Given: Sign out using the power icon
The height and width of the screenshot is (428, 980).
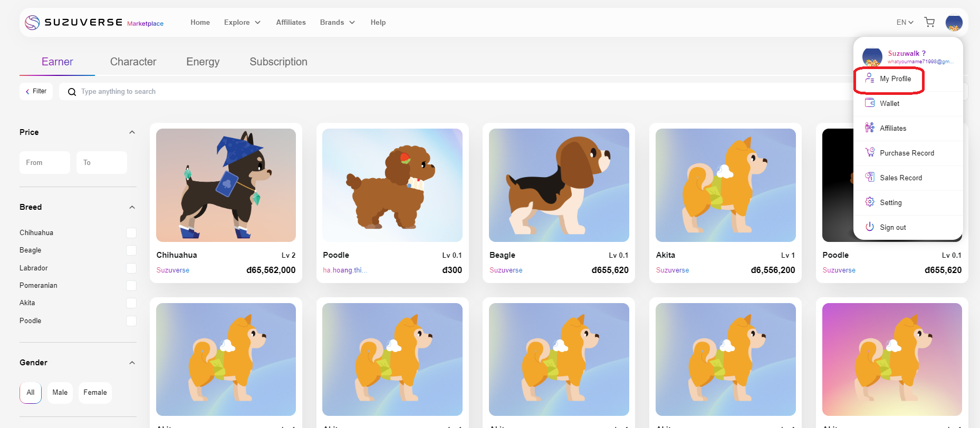Looking at the screenshot, I should pyautogui.click(x=870, y=227).
